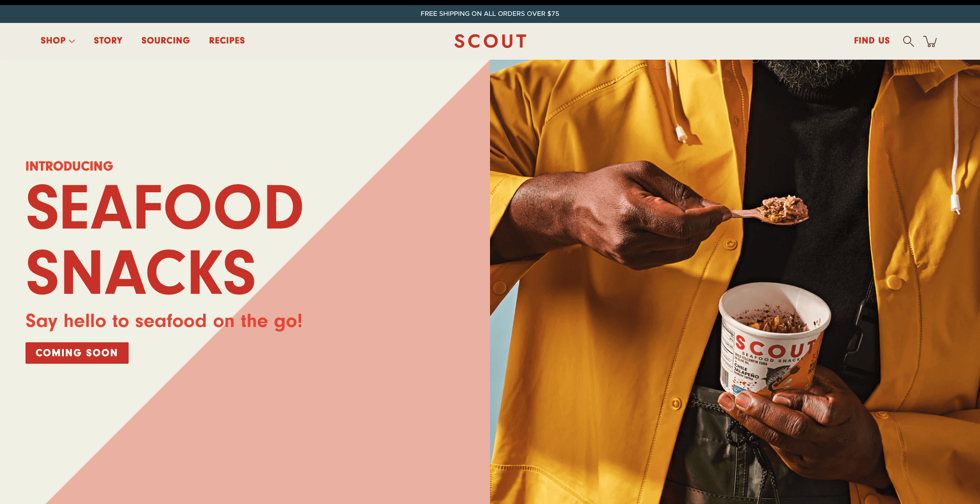
Task: Visit the Recipes section
Action: pos(227,41)
